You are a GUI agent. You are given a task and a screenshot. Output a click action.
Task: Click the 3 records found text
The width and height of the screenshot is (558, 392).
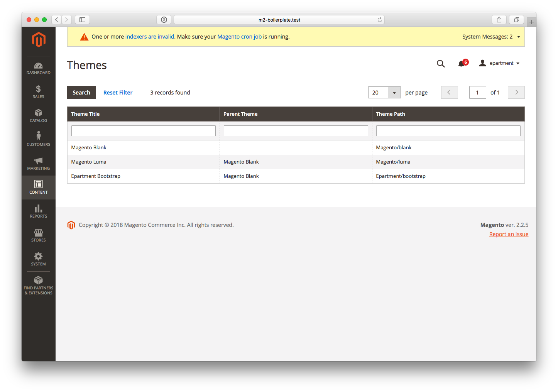pos(170,93)
